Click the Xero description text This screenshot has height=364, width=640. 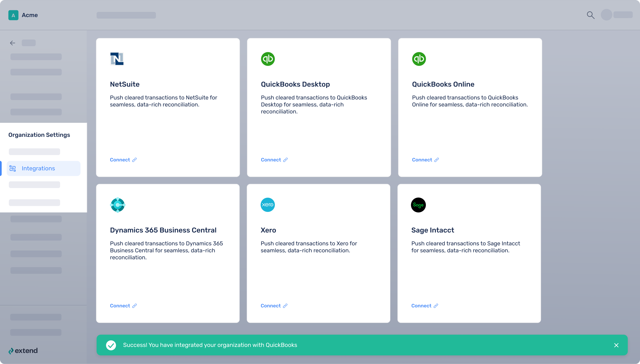point(309,247)
